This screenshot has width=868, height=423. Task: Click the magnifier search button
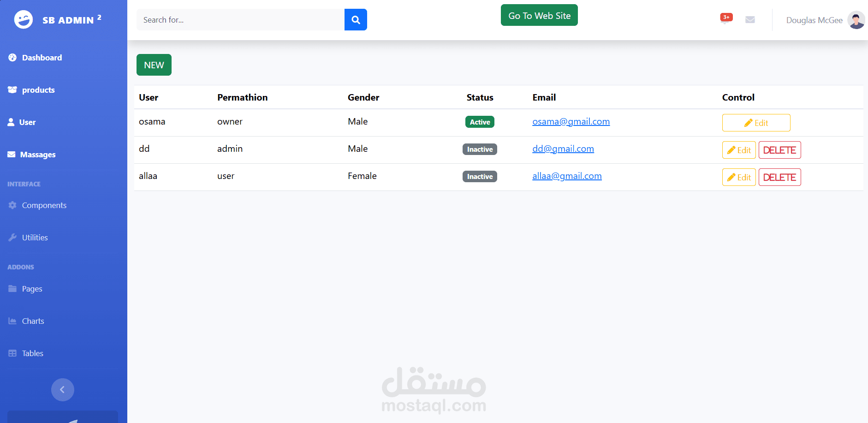(356, 19)
